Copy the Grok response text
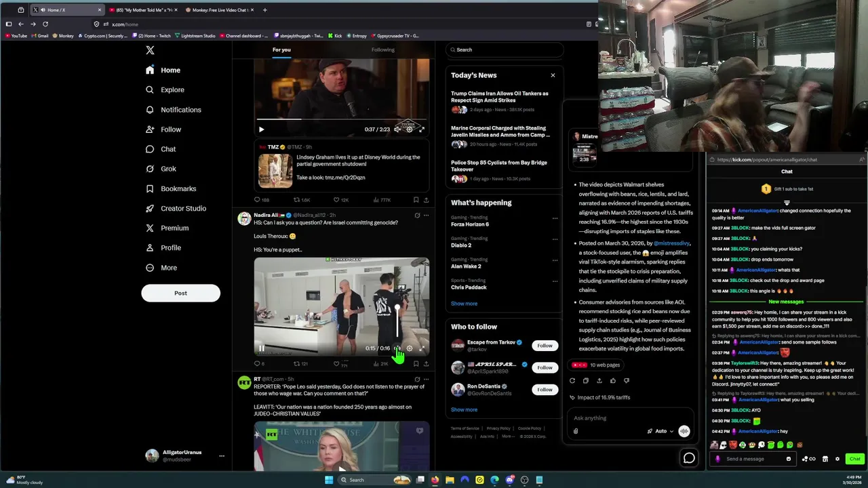The height and width of the screenshot is (488, 868). coord(586,381)
